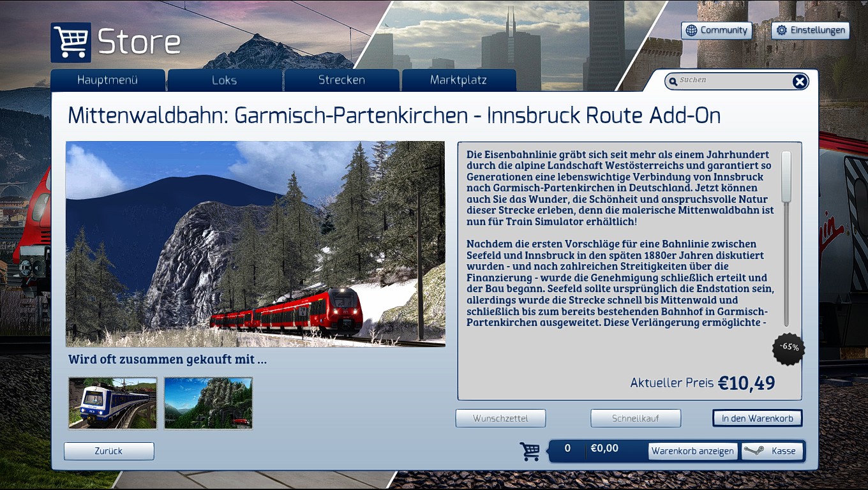
Task: Click the cart total €0,00
Action: tap(604, 449)
